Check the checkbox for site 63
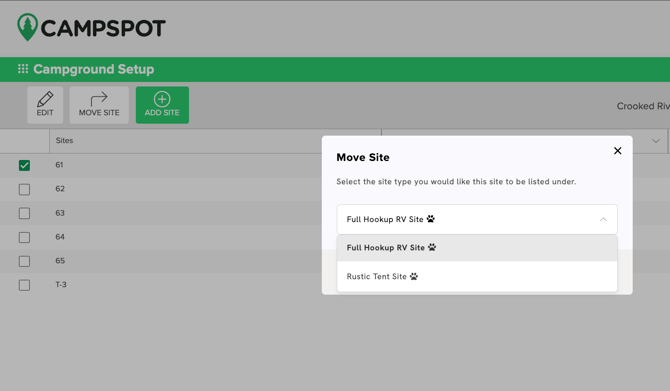 24,213
